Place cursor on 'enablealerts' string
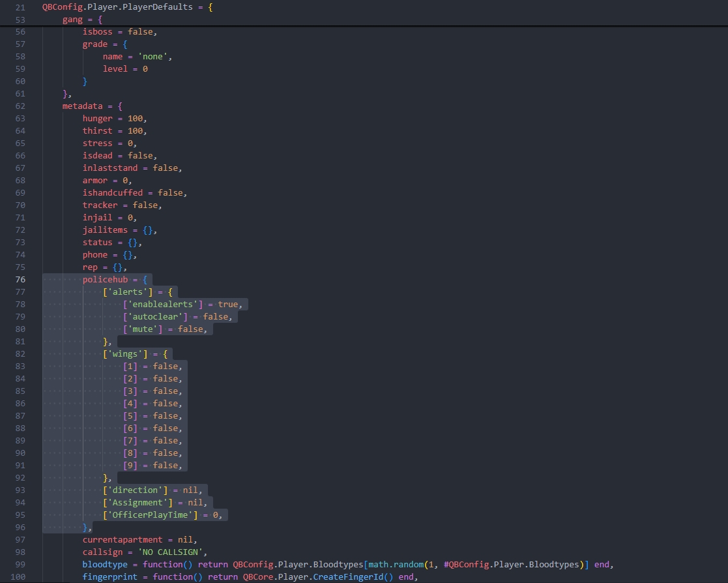Image resolution: width=728 pixels, height=583 pixels. click(x=163, y=305)
